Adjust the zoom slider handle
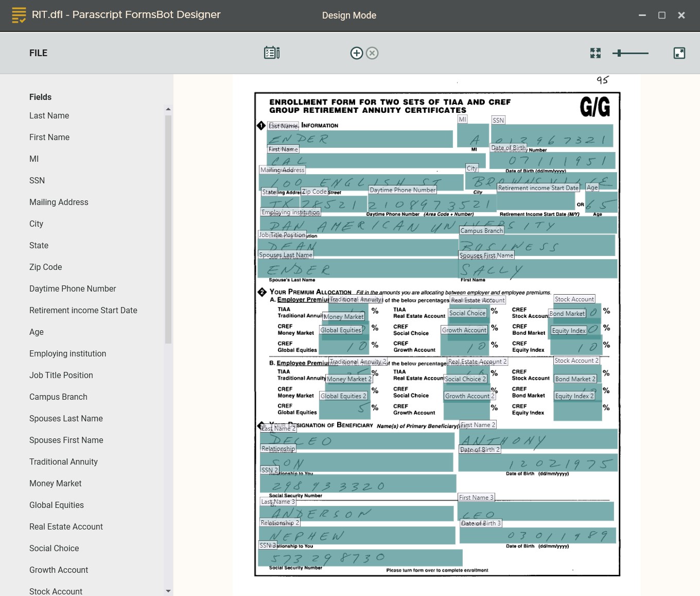 pyautogui.click(x=619, y=53)
